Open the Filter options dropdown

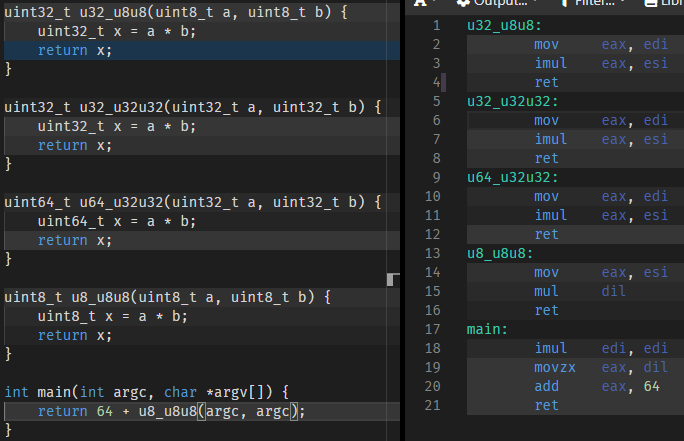coord(593,3)
